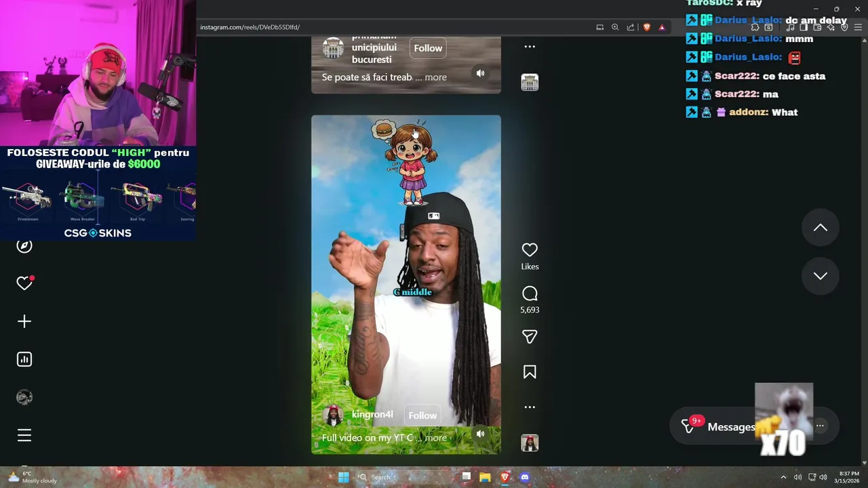Open the Brave Shields lion icon
The image size is (868, 488).
click(647, 27)
